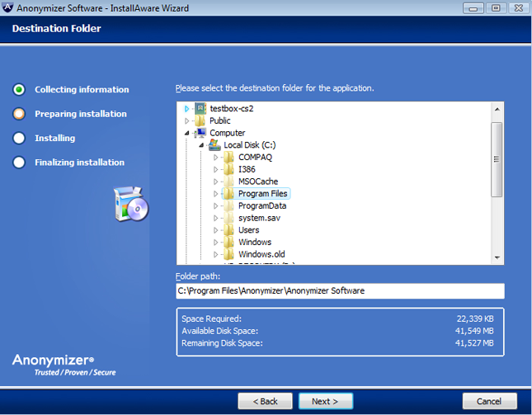The width and height of the screenshot is (532, 415).
Task: Cancel the installation wizard
Action: click(490, 401)
